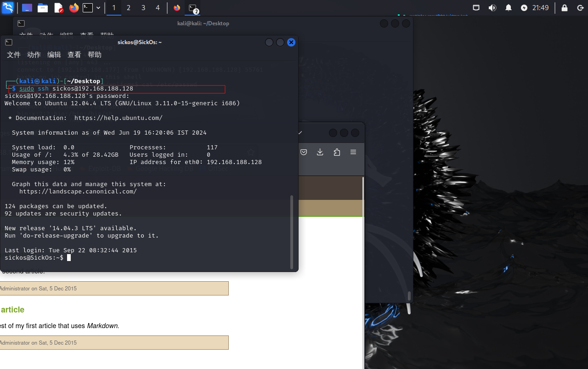This screenshot has width=588, height=369.
Task: Click the 'System information as of' line
Action: pyautogui.click(x=109, y=133)
